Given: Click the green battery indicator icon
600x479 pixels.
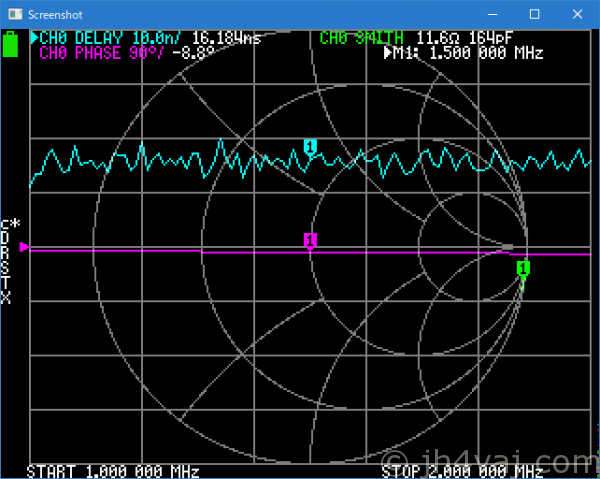Looking at the screenshot, I should 12,45.
